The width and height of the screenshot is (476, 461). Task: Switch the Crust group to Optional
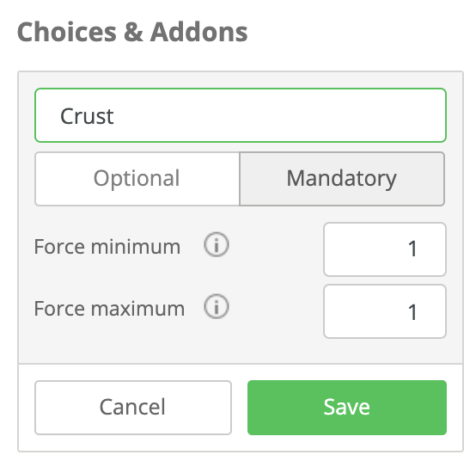pyautogui.click(x=137, y=179)
